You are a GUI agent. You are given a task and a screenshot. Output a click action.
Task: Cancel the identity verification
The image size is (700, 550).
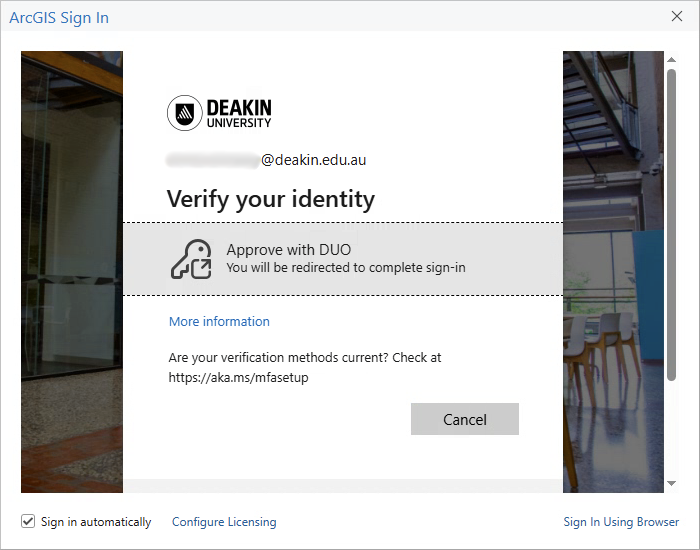(465, 419)
